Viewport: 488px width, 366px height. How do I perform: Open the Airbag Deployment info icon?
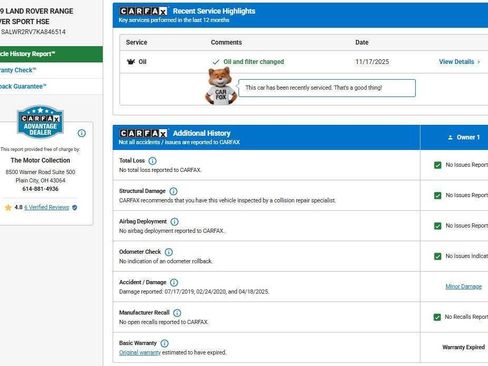pyautogui.click(x=174, y=222)
